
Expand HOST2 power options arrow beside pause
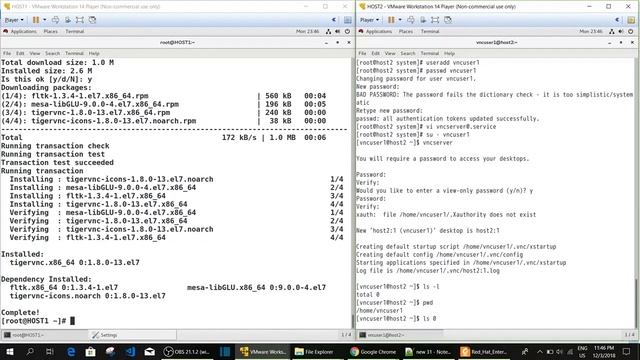(x=400, y=20)
